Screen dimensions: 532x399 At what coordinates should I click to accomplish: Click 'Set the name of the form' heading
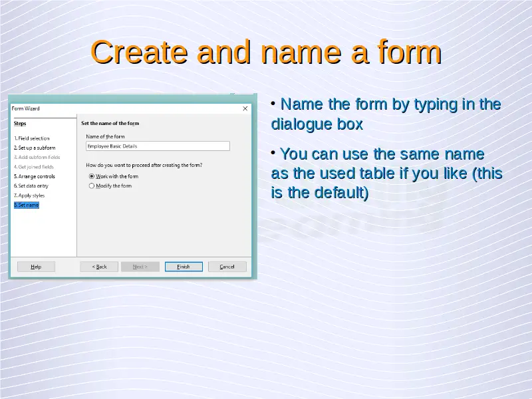pos(110,123)
